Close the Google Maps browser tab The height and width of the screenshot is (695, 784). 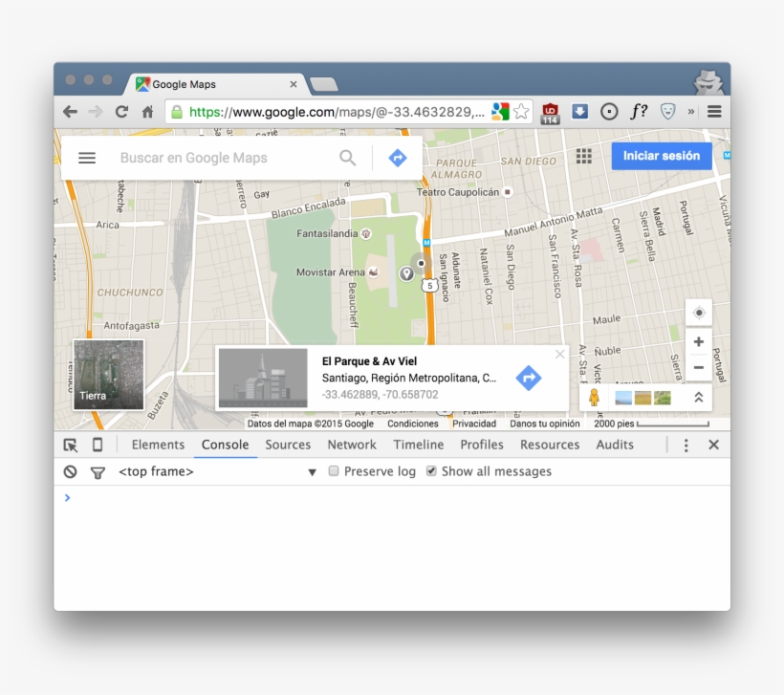click(294, 84)
